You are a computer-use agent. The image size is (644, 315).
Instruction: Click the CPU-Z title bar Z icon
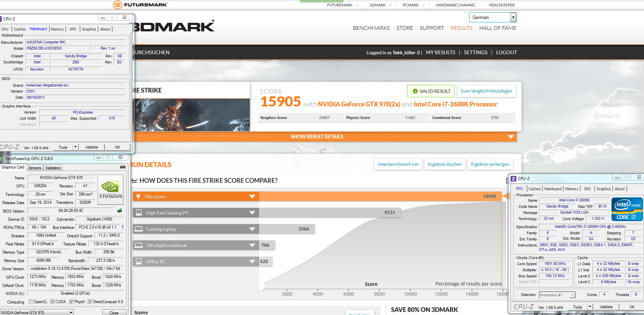pyautogui.click(x=514, y=178)
